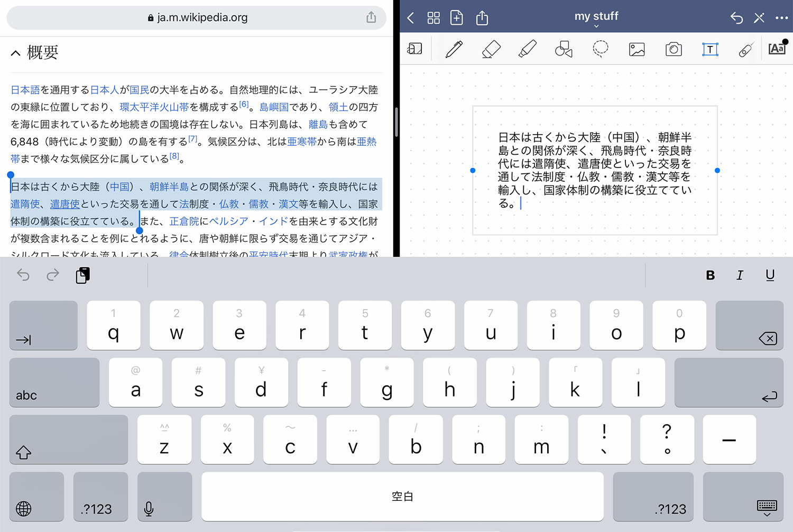Image resolution: width=793 pixels, height=532 pixels.
Task: Toggle the abc input mode key
Action: (54, 382)
